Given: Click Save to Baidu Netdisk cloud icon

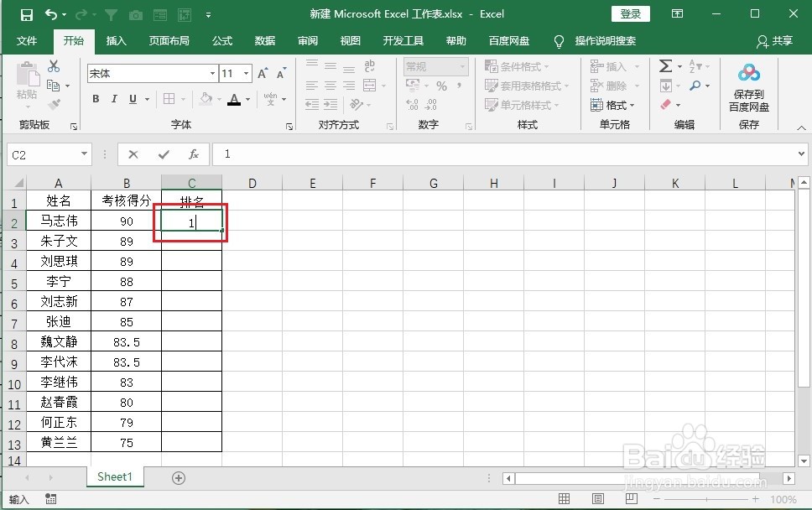Looking at the screenshot, I should click(x=749, y=73).
